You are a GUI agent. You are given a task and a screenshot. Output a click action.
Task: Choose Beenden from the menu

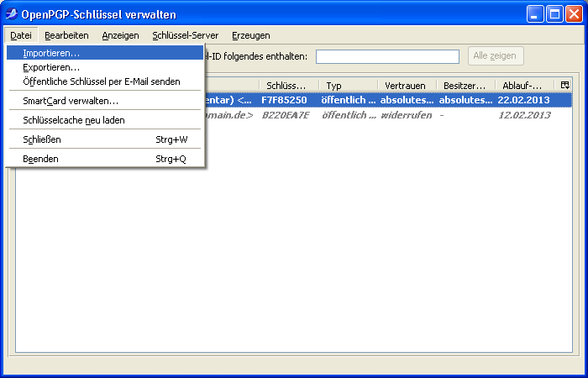105,159
